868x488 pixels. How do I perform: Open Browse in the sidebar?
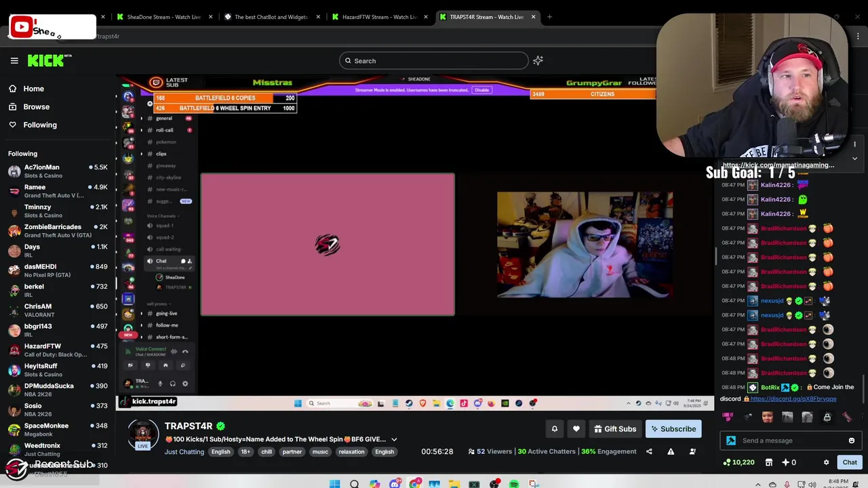pyautogui.click(x=36, y=107)
